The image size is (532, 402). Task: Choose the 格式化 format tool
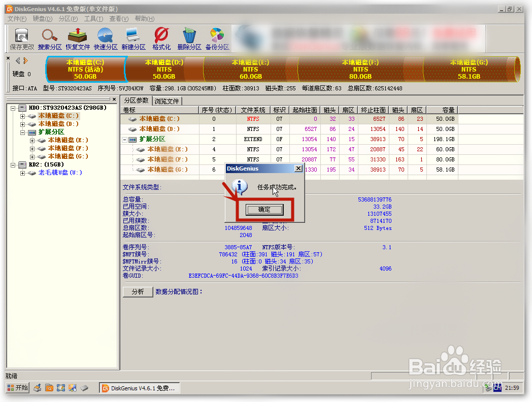(161, 40)
